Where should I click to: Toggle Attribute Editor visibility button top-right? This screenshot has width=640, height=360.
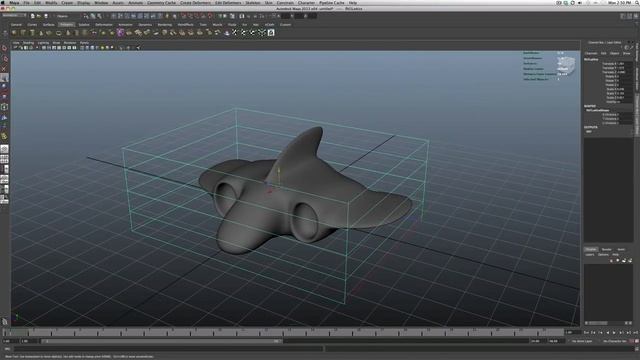tap(623, 16)
